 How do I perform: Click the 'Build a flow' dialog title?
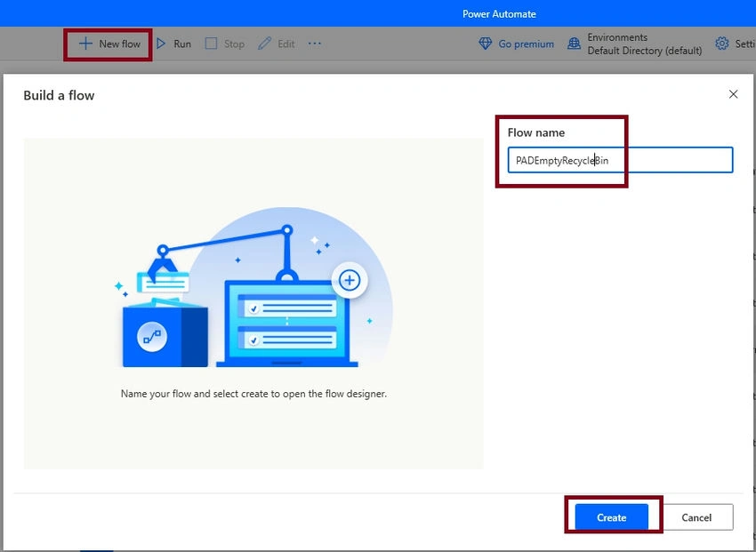59,95
